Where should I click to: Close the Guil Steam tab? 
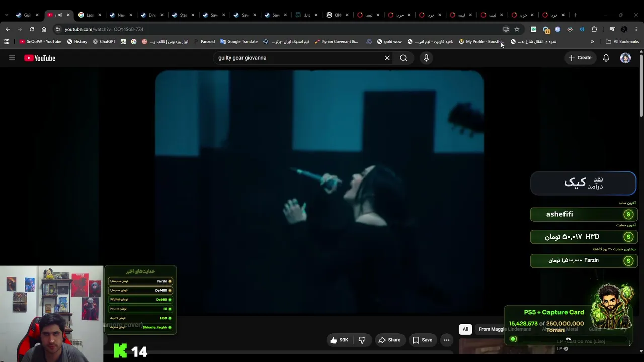(37, 15)
